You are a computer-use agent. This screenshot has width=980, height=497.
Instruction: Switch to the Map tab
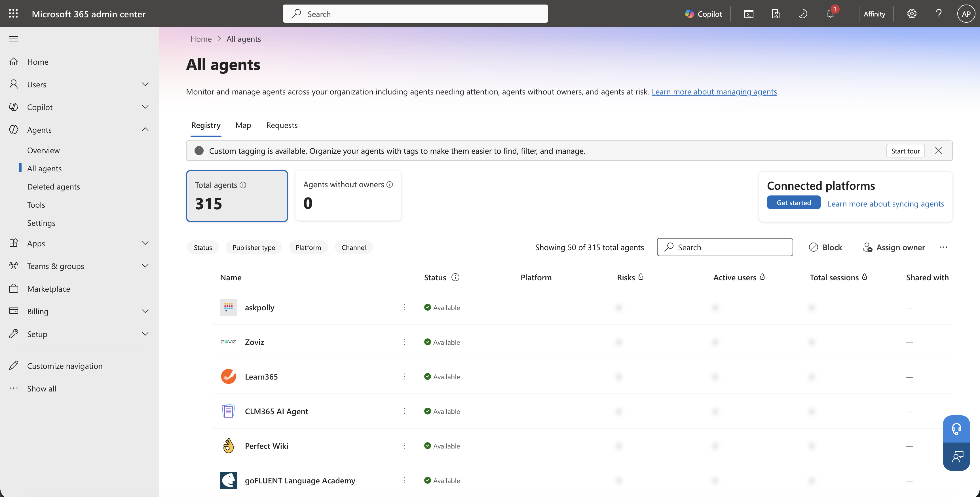[x=243, y=125]
